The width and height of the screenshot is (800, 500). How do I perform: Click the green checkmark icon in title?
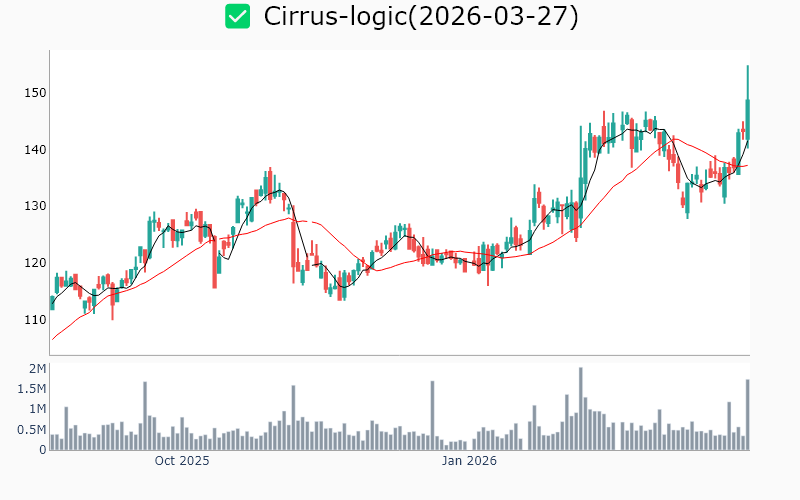[x=237, y=17]
